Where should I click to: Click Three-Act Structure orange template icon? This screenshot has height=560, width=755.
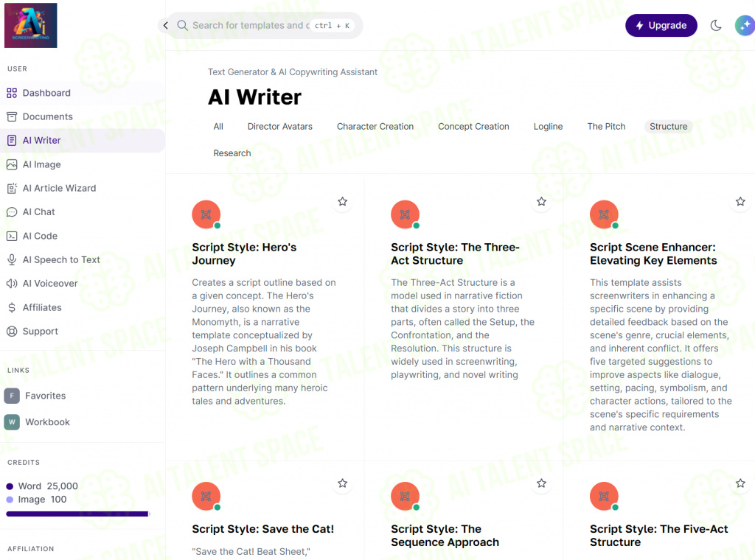405,214
